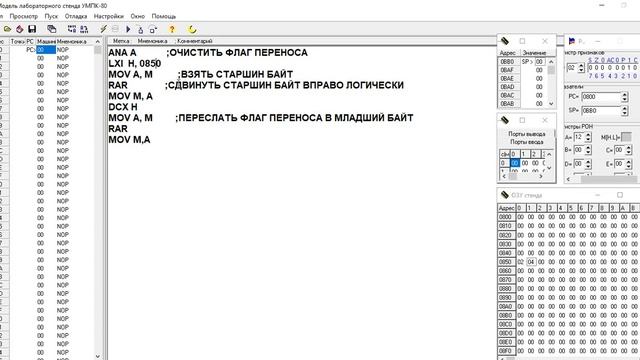The height and width of the screenshot is (360, 640).
Task: Click memory cell 04 in row 0850
Action: (531, 262)
